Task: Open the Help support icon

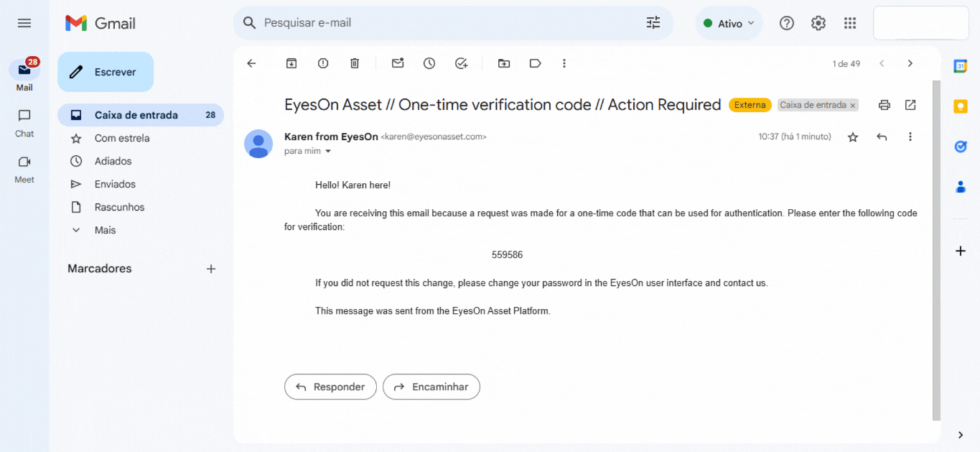Action: point(787,23)
